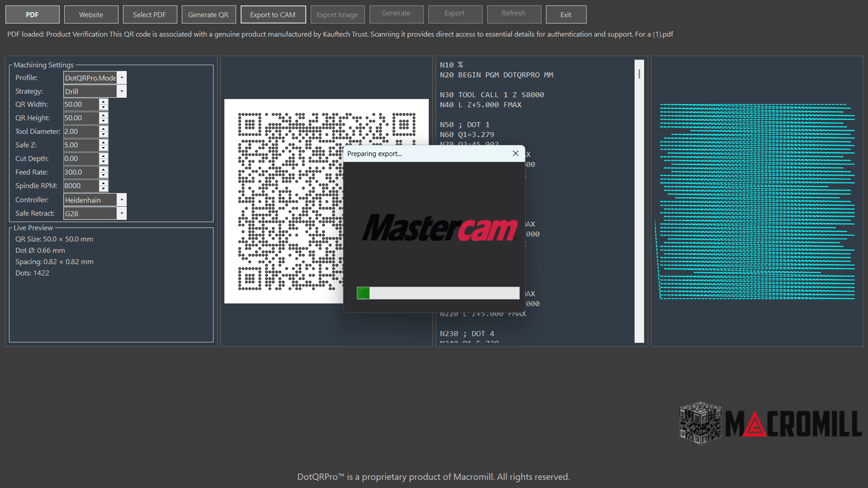Click the cyan toolpath preview
Viewport: 868px width, 488px height.
[756, 201]
